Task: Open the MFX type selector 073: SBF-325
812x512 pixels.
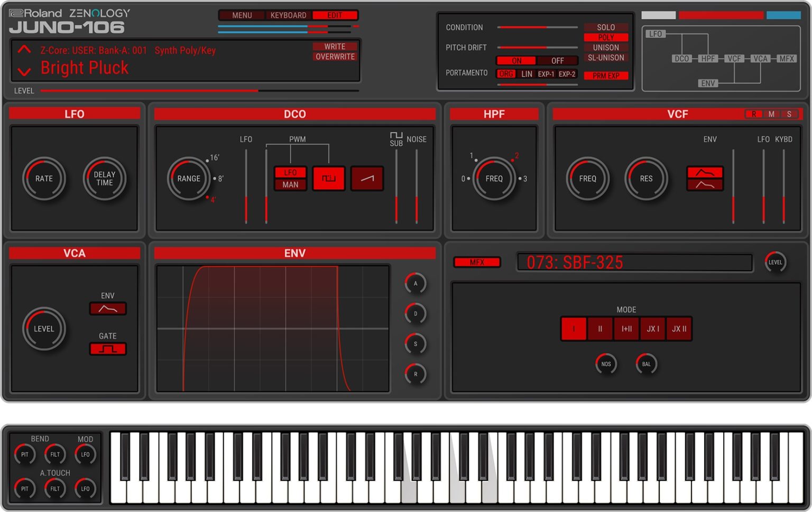Action: [x=634, y=263]
